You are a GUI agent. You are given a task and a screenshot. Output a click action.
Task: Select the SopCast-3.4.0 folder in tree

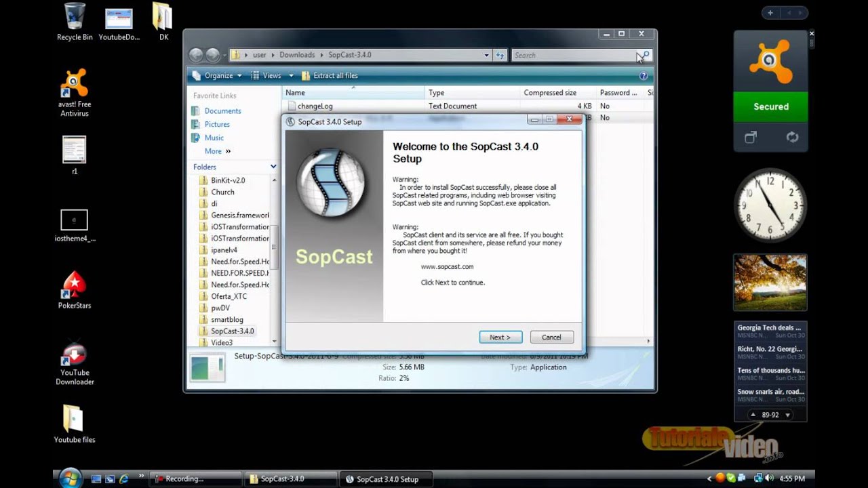point(233,331)
